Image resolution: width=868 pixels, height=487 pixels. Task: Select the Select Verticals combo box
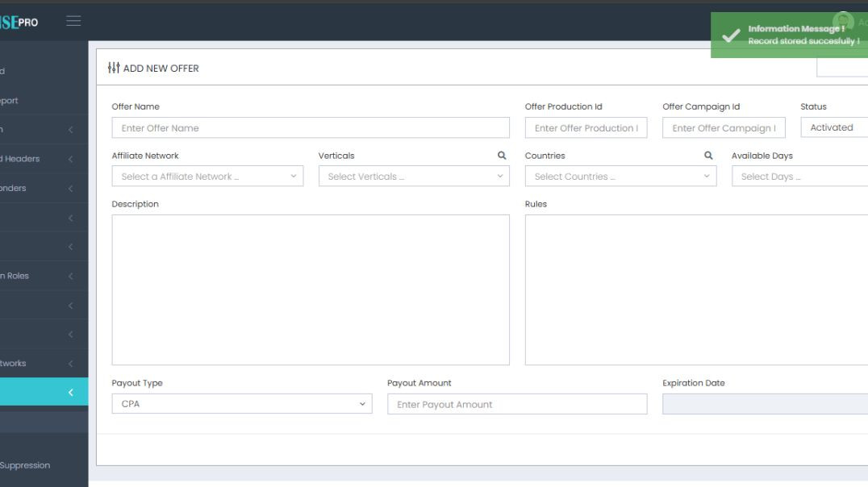tap(414, 175)
